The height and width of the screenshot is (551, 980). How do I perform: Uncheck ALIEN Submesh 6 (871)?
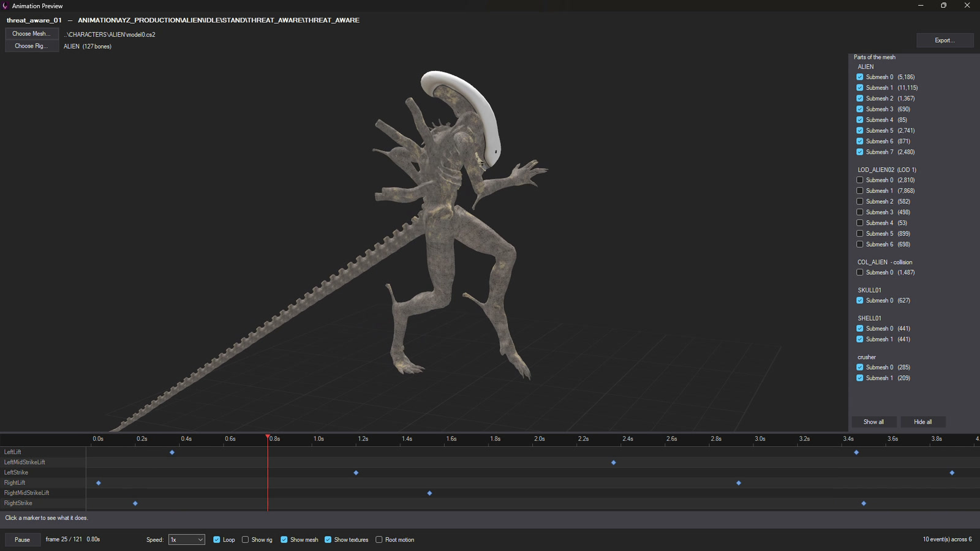[860, 141]
